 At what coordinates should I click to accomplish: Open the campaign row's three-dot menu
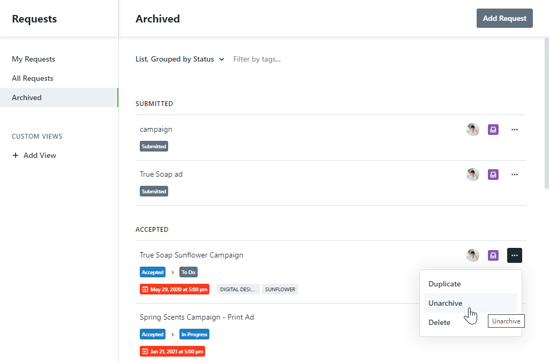tap(514, 129)
